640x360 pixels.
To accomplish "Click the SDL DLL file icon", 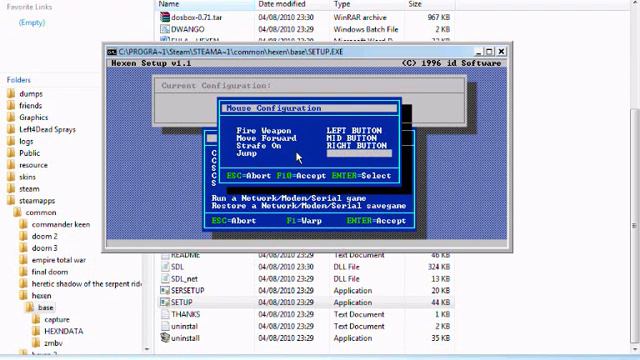I will (165, 267).
